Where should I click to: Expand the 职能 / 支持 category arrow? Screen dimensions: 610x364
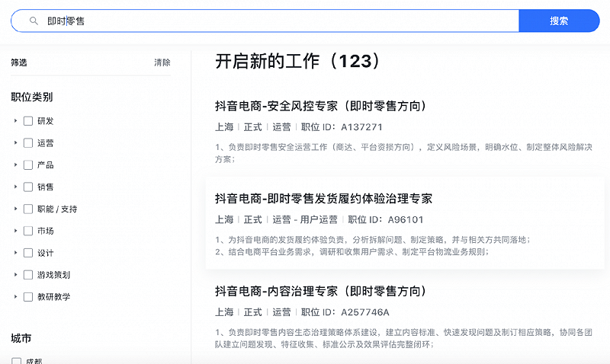pyautogui.click(x=15, y=209)
